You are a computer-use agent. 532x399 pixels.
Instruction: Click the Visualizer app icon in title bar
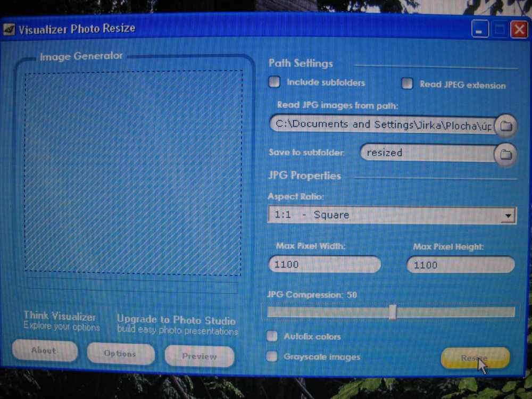point(9,29)
